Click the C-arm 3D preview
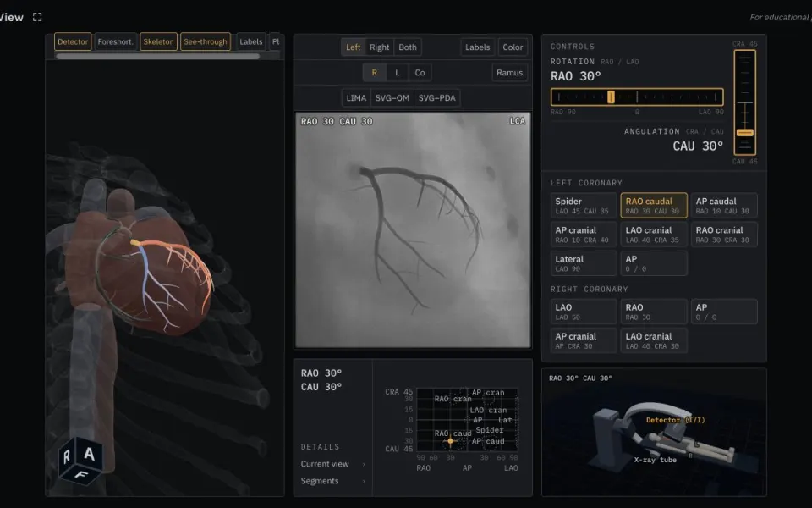 (654, 433)
